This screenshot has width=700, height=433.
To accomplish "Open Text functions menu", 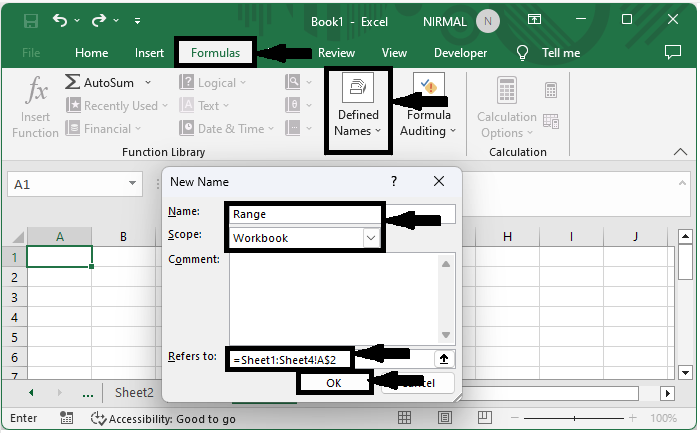I will click(x=204, y=106).
